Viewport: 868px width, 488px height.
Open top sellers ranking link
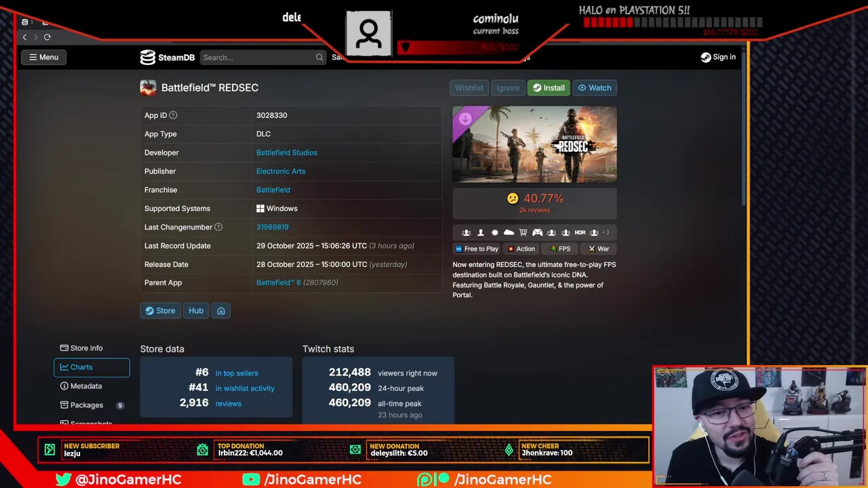point(237,373)
